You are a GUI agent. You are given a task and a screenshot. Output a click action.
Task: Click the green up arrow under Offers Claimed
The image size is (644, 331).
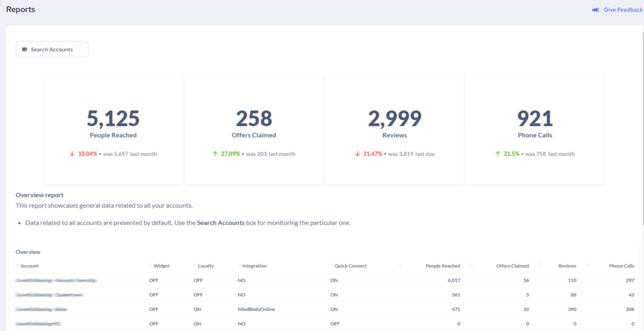[215, 154]
